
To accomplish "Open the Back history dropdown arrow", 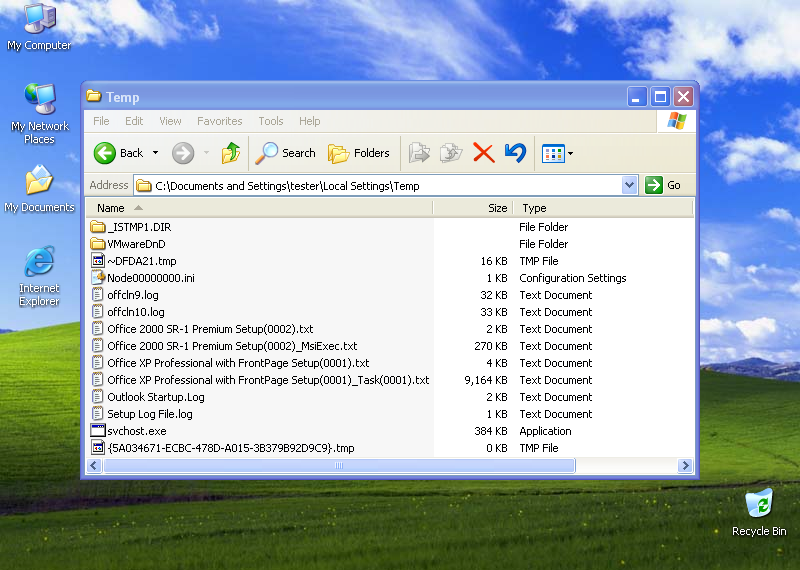I will 155,153.
